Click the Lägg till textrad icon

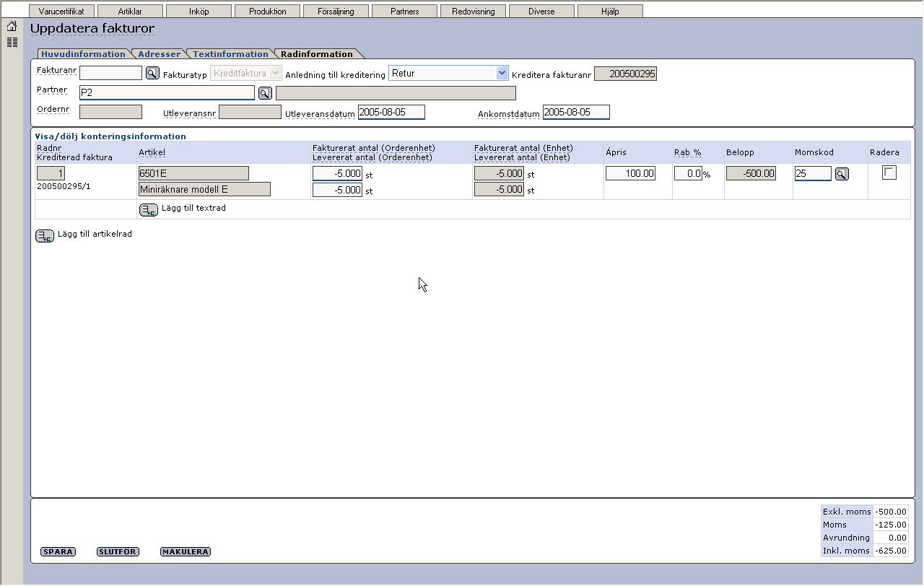(x=149, y=210)
